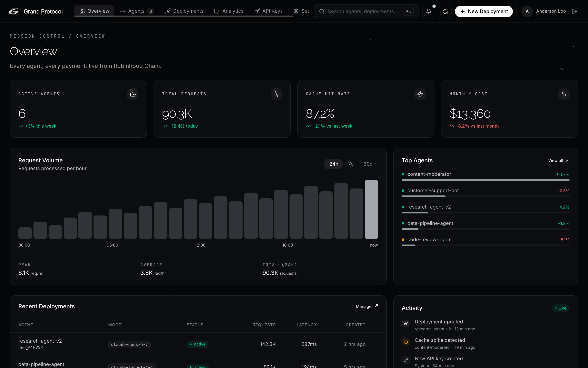Click the warning icon for Cache spike detected
This screenshot has height=368, width=588.
[x=406, y=342]
